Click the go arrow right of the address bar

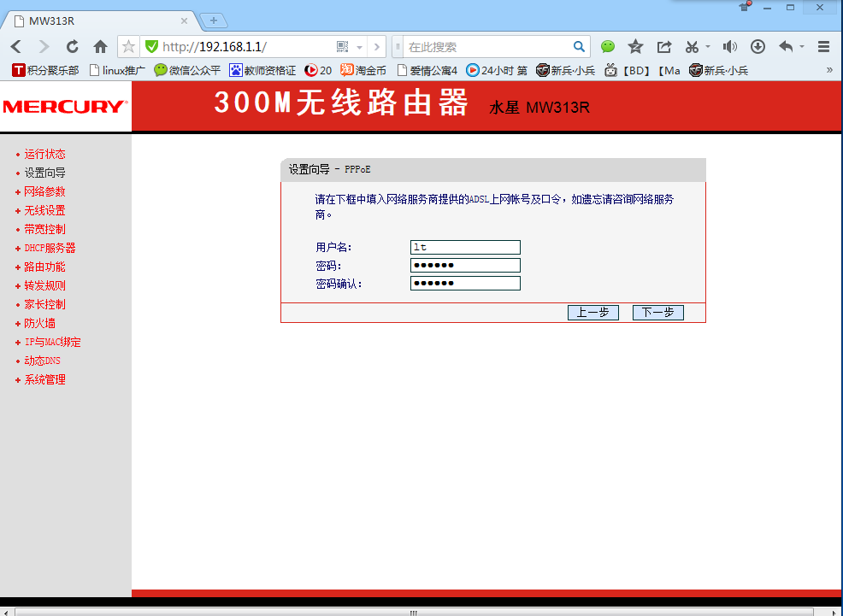[x=377, y=47]
